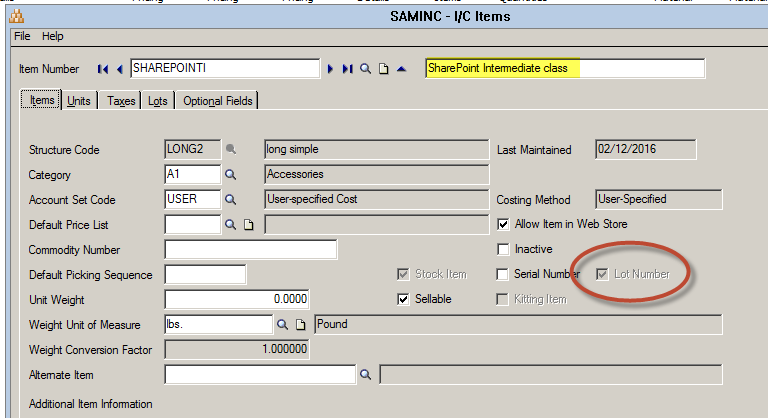Go to first item record arrow

[x=102, y=69]
